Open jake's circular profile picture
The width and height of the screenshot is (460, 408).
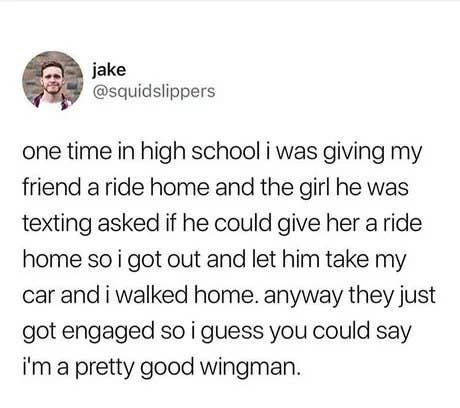pyautogui.click(x=52, y=81)
